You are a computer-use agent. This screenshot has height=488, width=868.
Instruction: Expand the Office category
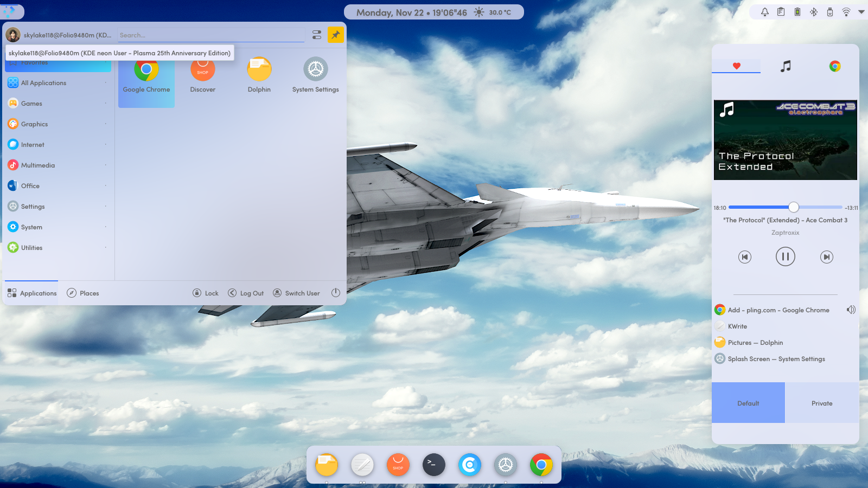click(x=58, y=186)
